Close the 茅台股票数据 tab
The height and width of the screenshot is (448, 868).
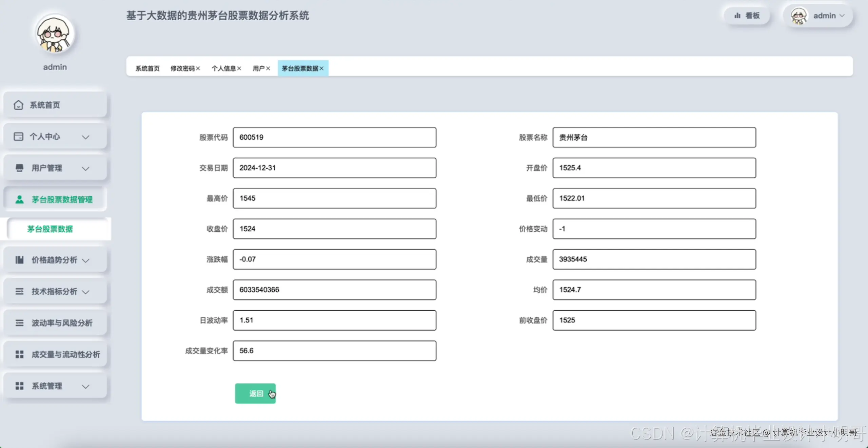(321, 69)
